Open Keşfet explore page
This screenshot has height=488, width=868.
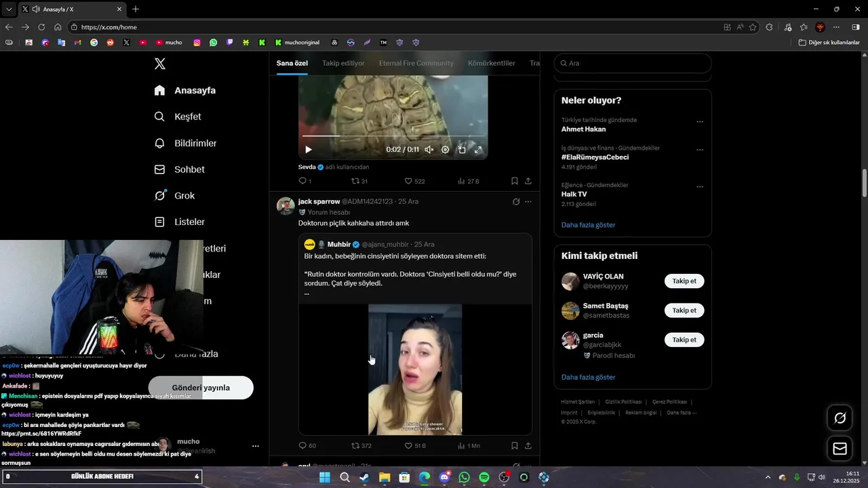[178, 117]
